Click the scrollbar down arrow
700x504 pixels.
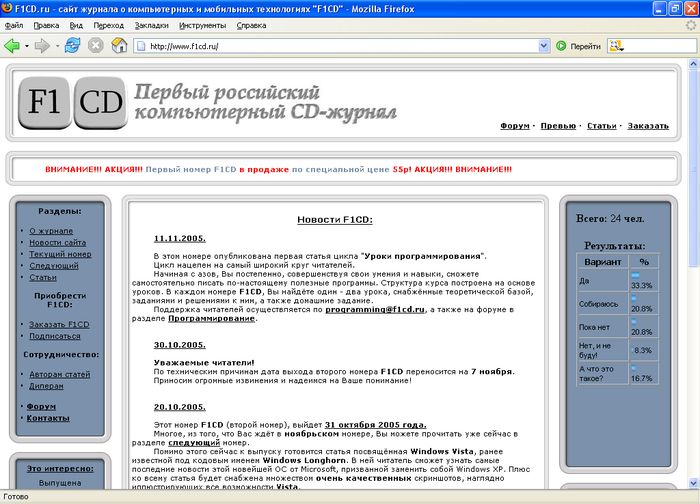(x=693, y=483)
